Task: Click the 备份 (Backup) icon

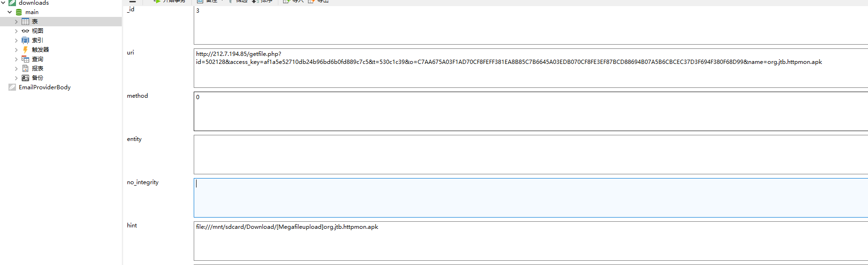Action: click(x=25, y=78)
